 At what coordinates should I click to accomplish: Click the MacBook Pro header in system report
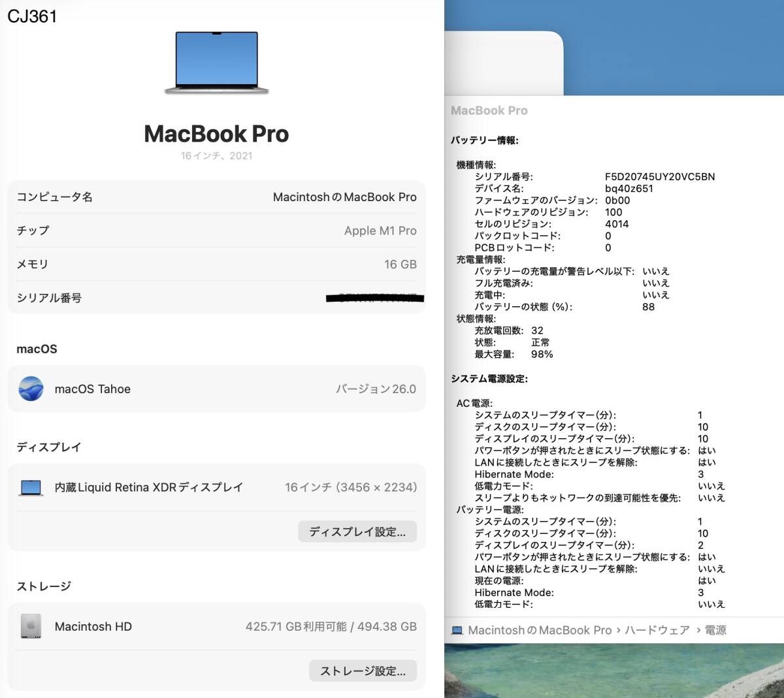[x=489, y=111]
